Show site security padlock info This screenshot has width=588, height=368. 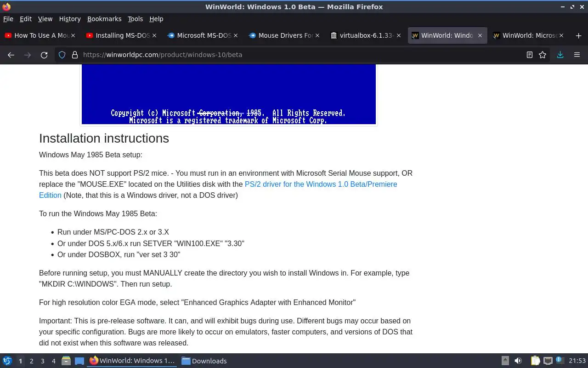point(74,55)
